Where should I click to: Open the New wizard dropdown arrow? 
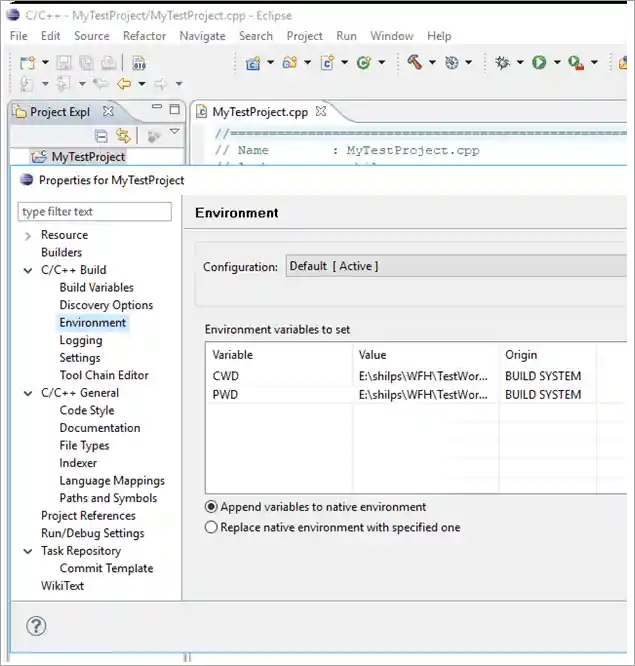click(x=45, y=63)
